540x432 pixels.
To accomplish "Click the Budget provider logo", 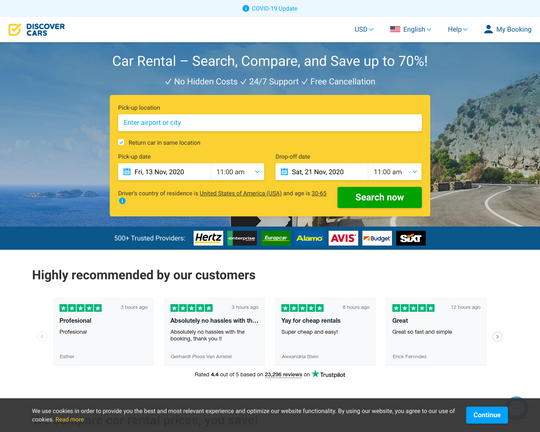I will (x=377, y=238).
